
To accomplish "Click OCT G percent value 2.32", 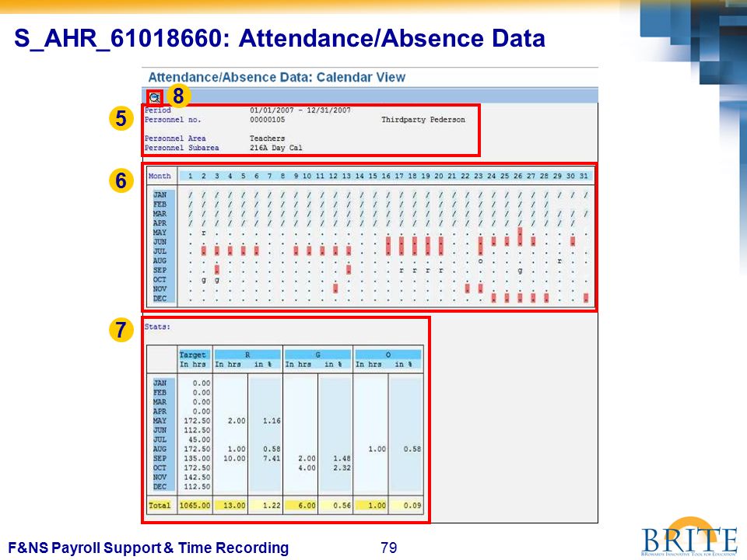I will pyautogui.click(x=342, y=467).
